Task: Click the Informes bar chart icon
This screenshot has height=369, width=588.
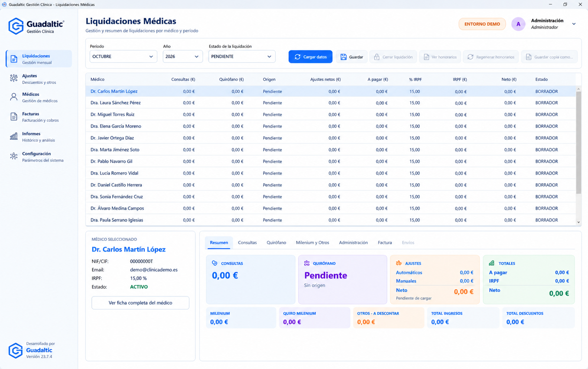Action: [14, 136]
